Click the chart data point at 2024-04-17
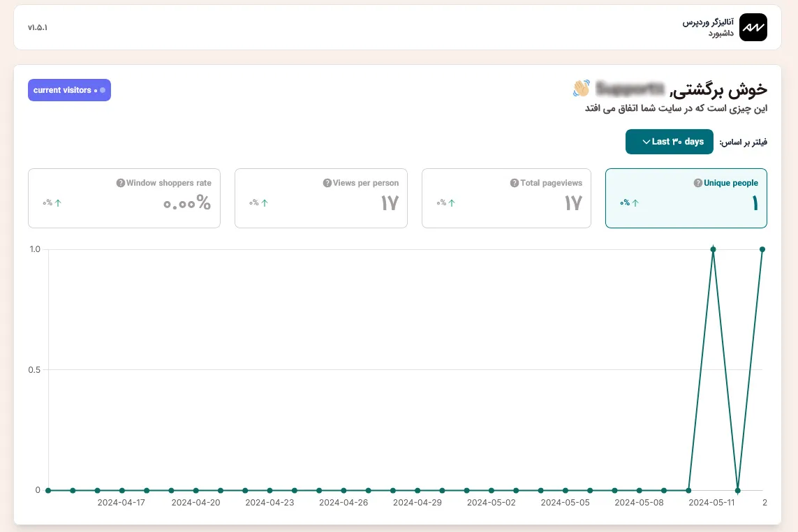Screen dimensions: 798x532 click(x=122, y=491)
